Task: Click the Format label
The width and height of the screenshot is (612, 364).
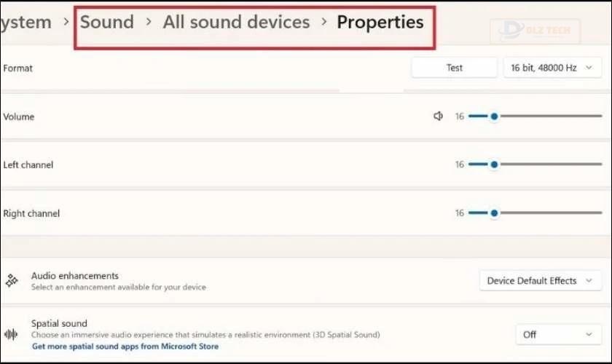Action: tap(18, 68)
